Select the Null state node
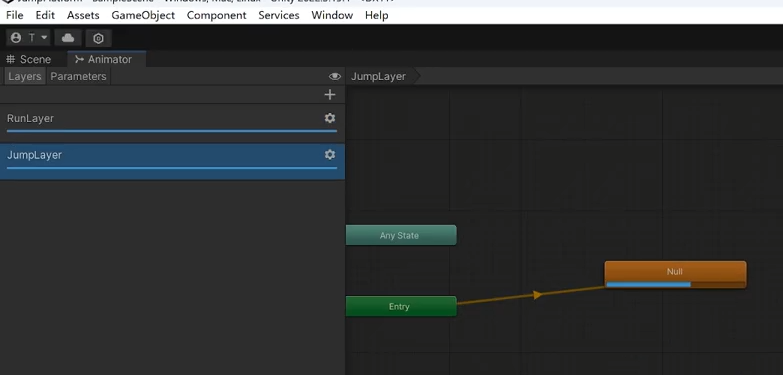 coord(675,274)
